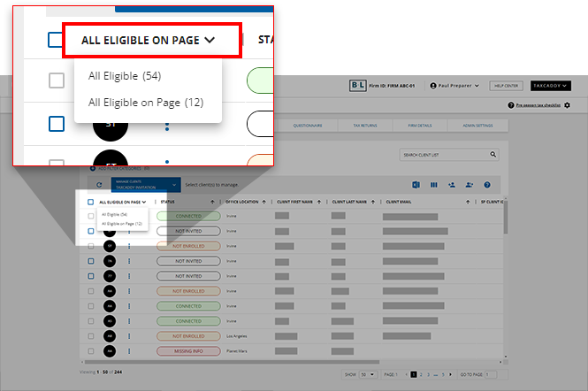Check the row checkbox for the Missing Info client
Viewport: 588px width, 391px height.
90,351
